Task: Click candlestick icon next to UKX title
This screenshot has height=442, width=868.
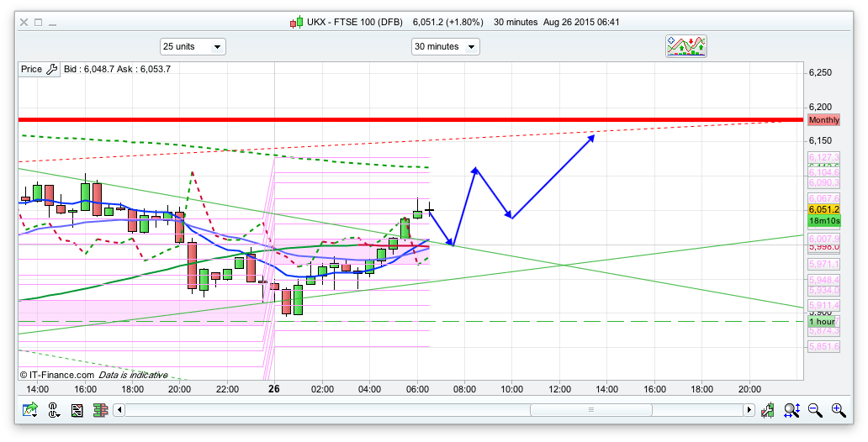Action: click(296, 23)
